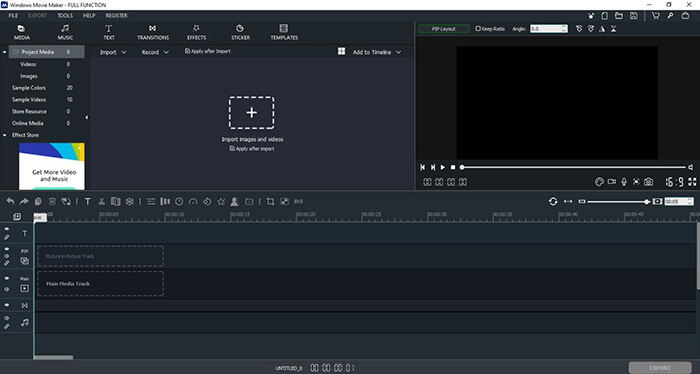700x374 pixels.
Task: Click the microphone voiceover icon under preview
Action: [624, 182]
